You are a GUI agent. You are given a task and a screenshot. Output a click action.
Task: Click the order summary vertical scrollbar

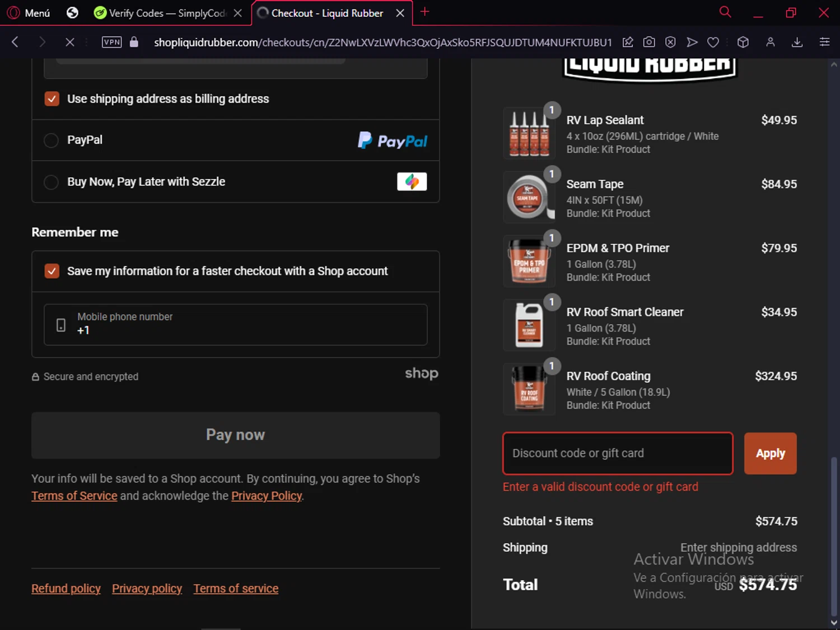[834, 536]
